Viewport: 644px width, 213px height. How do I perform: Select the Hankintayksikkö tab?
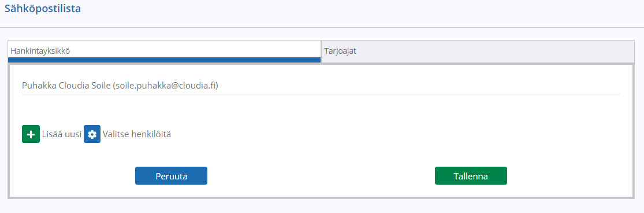tap(164, 52)
